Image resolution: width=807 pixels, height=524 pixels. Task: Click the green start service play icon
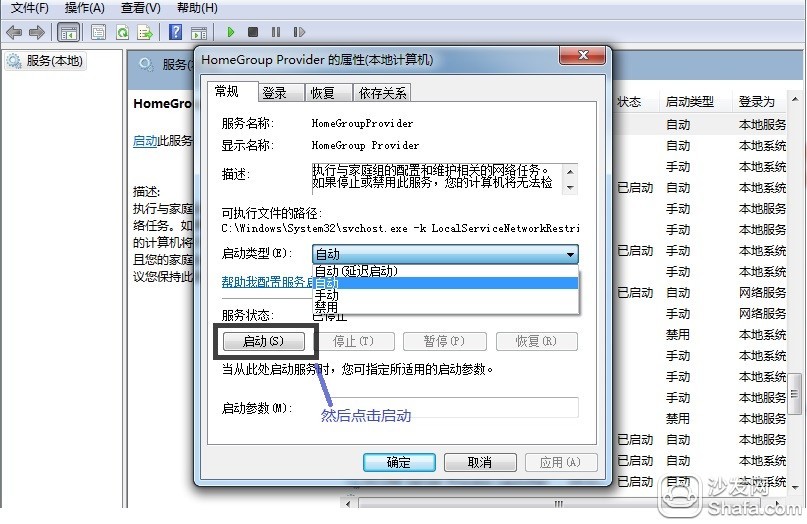coord(231,32)
